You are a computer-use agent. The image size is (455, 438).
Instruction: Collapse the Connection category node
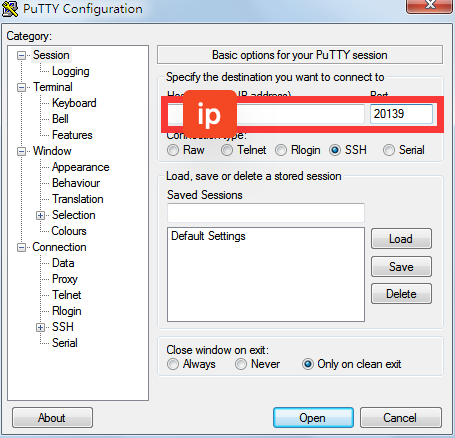(x=21, y=247)
